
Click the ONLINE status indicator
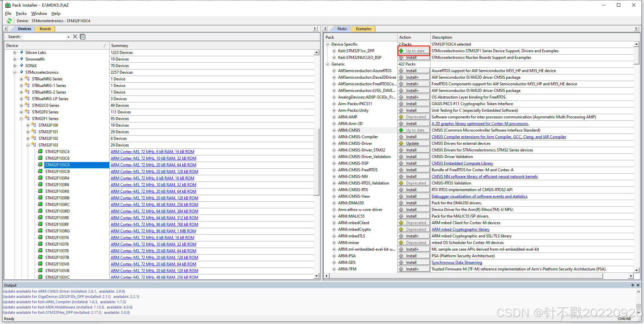click(x=625, y=319)
